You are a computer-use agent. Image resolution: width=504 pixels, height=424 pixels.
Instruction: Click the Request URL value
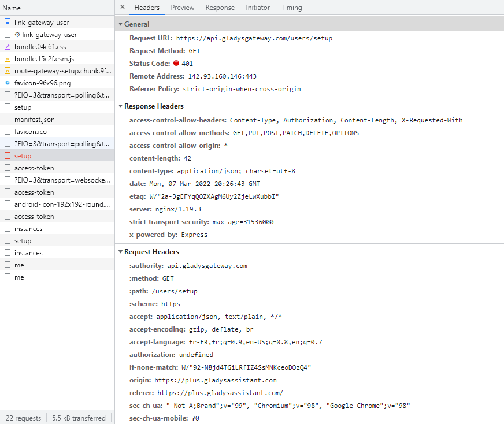(x=254, y=38)
